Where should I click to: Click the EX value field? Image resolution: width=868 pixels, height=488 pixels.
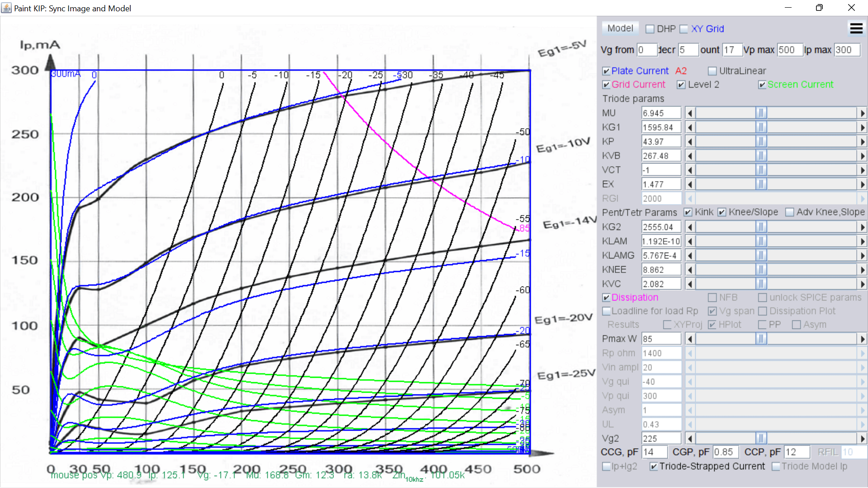click(x=661, y=184)
